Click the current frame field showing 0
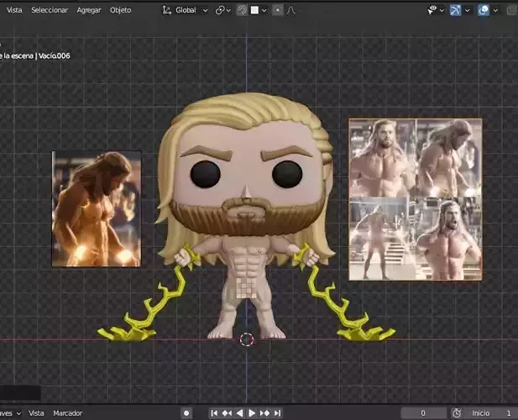518x420 pixels. (x=423, y=413)
